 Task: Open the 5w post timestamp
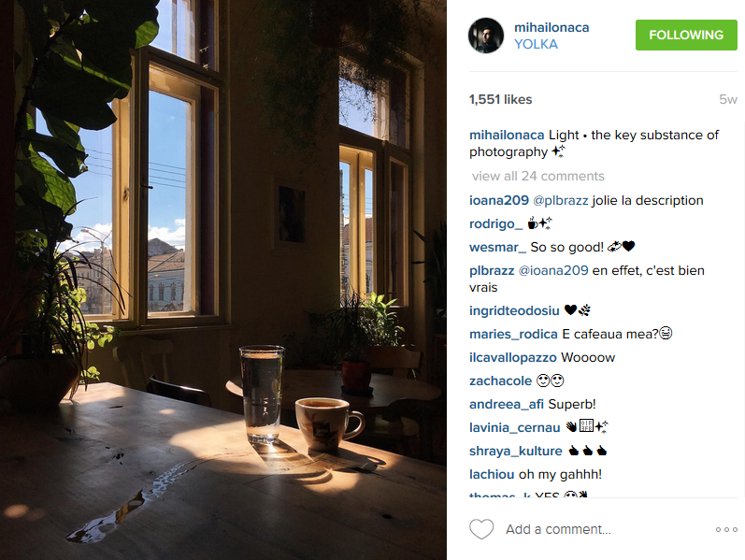click(728, 99)
